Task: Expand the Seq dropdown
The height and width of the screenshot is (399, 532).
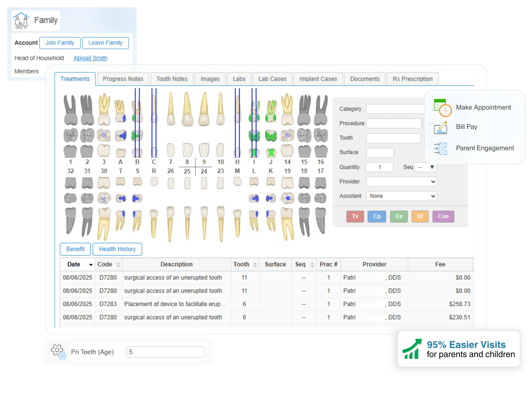Action: coord(425,167)
